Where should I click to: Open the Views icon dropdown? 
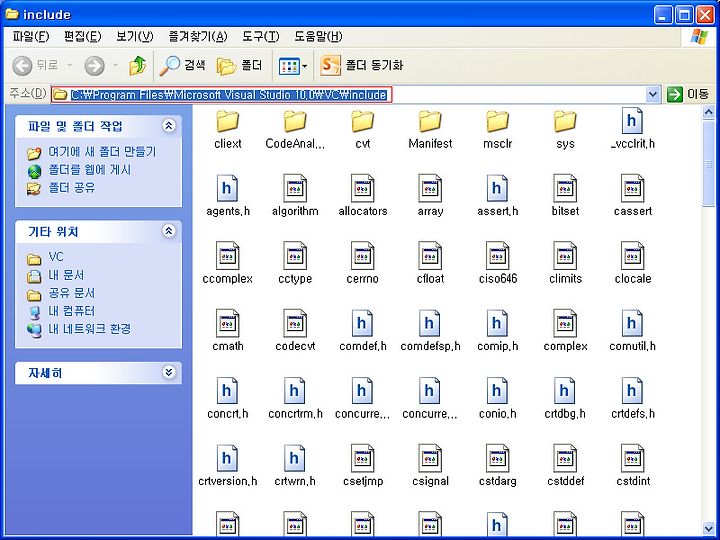coord(293,66)
